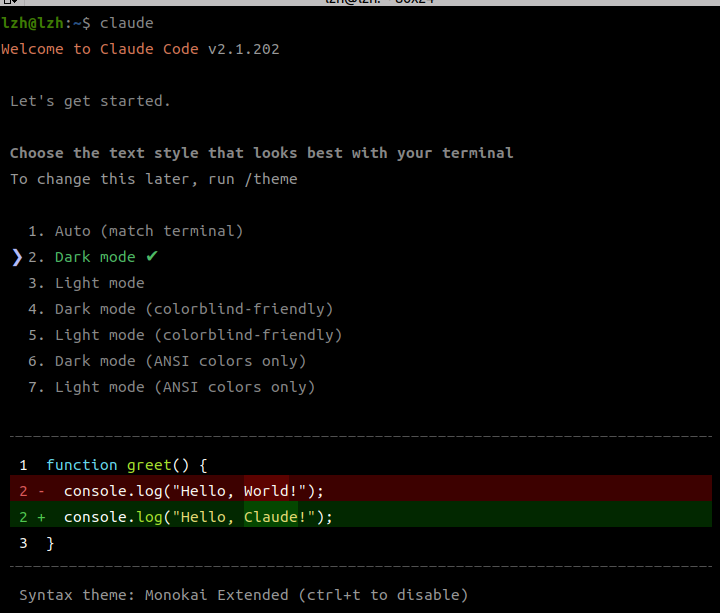Click the green checkmark next to Dark mode
Image resolution: width=720 pixels, height=613 pixels.
[x=152, y=256]
